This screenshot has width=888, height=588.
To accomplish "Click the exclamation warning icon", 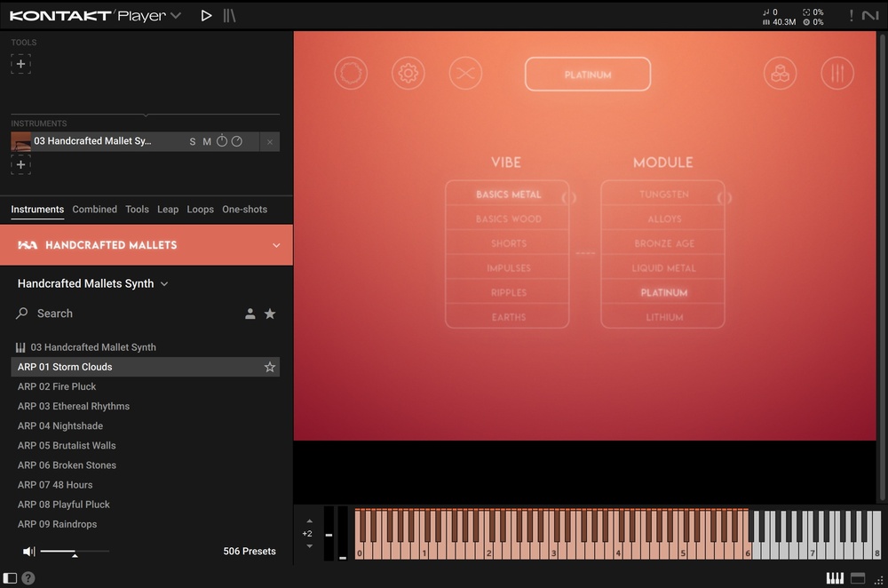I will (x=851, y=15).
